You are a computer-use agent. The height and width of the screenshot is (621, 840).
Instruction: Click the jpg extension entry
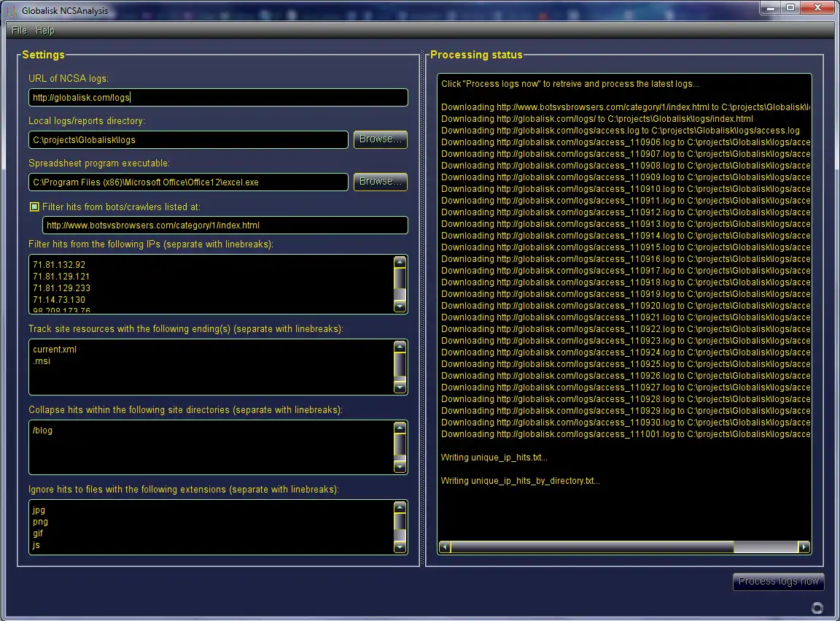click(x=39, y=510)
